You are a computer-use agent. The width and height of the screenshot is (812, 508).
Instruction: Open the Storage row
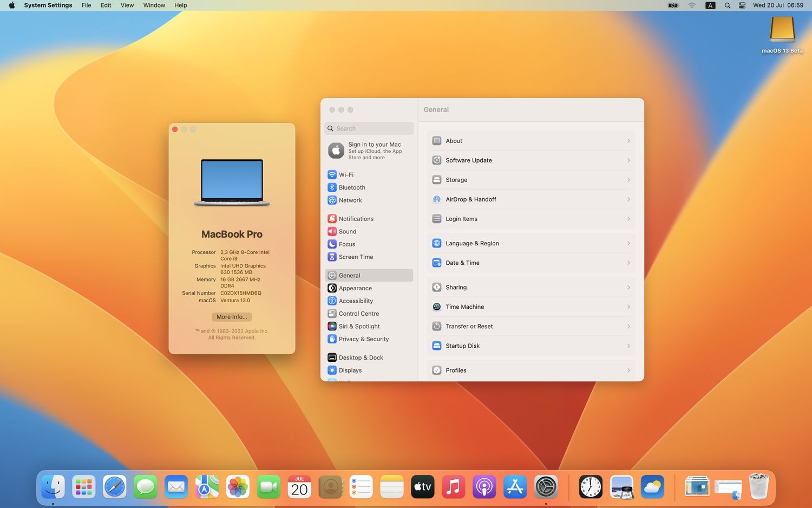coord(531,180)
